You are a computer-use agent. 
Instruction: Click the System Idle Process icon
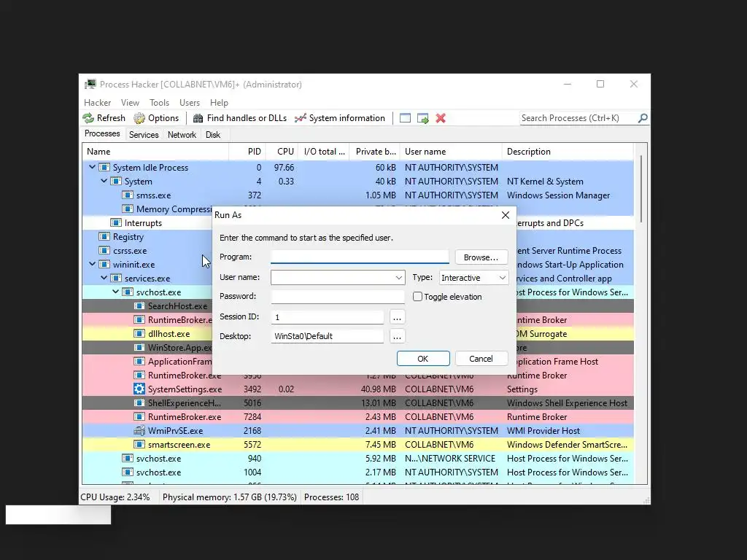104,168
